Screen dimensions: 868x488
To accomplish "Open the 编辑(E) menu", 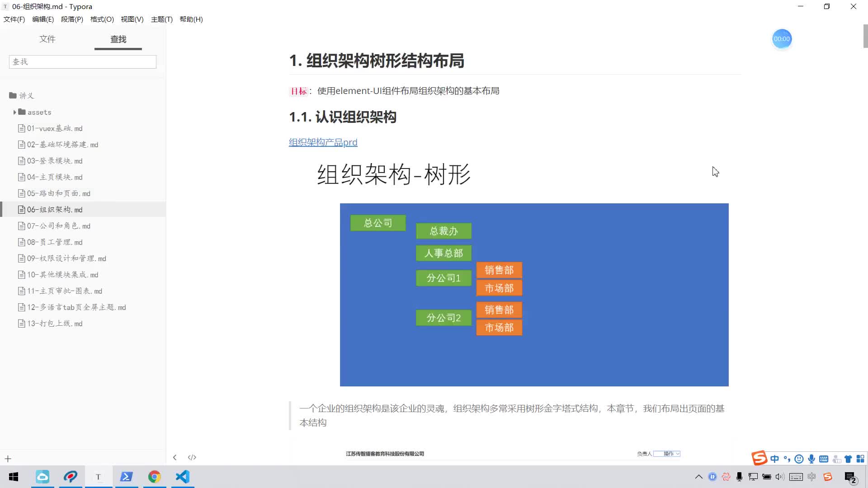I will pyautogui.click(x=43, y=19).
